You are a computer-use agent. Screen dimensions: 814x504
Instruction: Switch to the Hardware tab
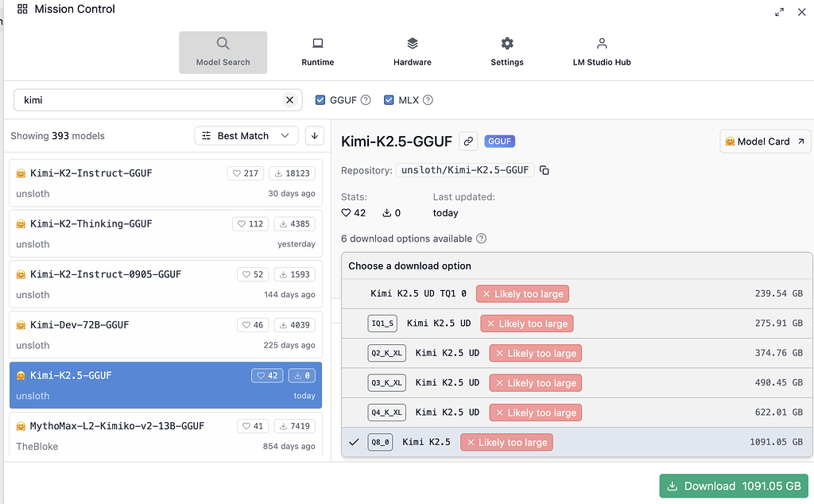pos(413,52)
